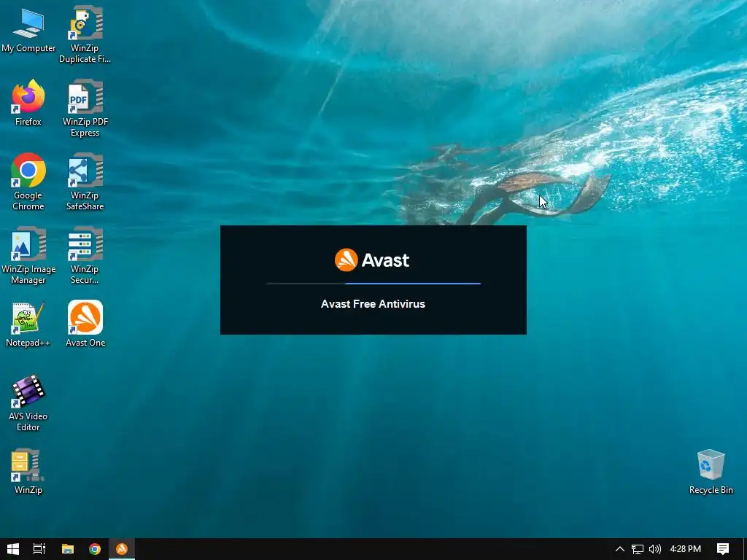Select the AVS Video Editor icon

point(28,402)
